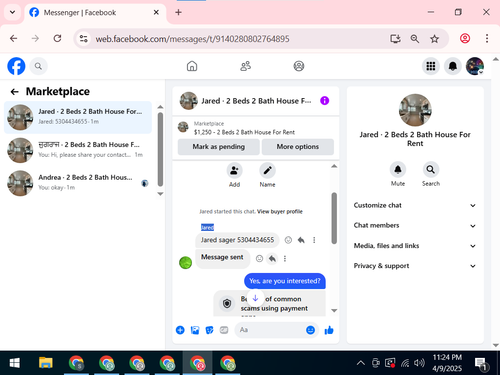Click the message text input field

[270, 330]
